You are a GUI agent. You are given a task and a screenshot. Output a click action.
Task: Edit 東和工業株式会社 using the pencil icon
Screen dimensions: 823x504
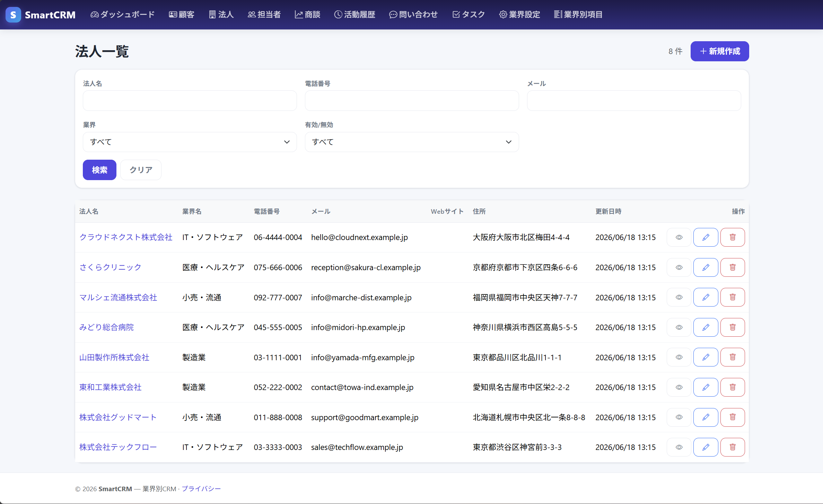click(x=706, y=387)
